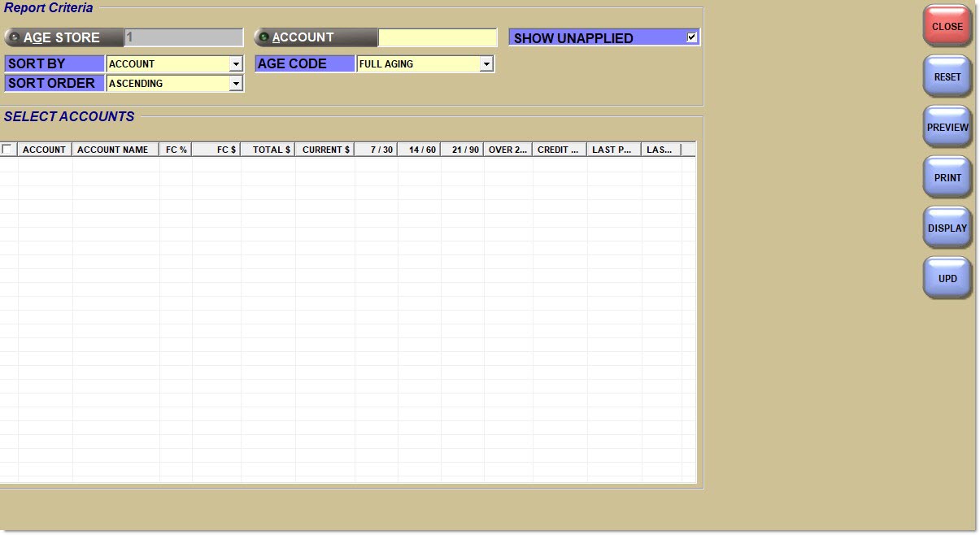Viewport: 980px width, 535px height.
Task: Click the FC % column header
Action: [x=176, y=150]
